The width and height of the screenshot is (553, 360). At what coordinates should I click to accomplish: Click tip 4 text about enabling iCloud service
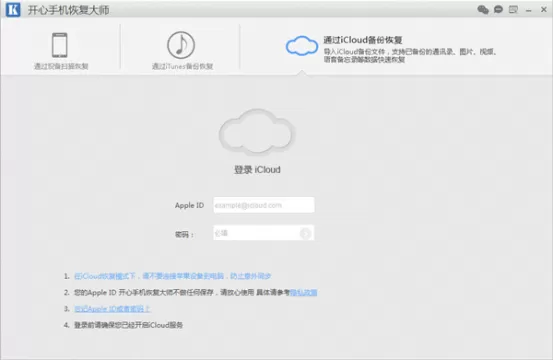click(x=128, y=325)
